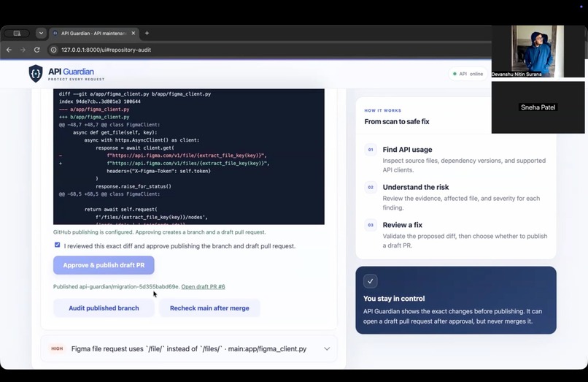Click the checkmark icon in You stay in control card

tap(371, 281)
